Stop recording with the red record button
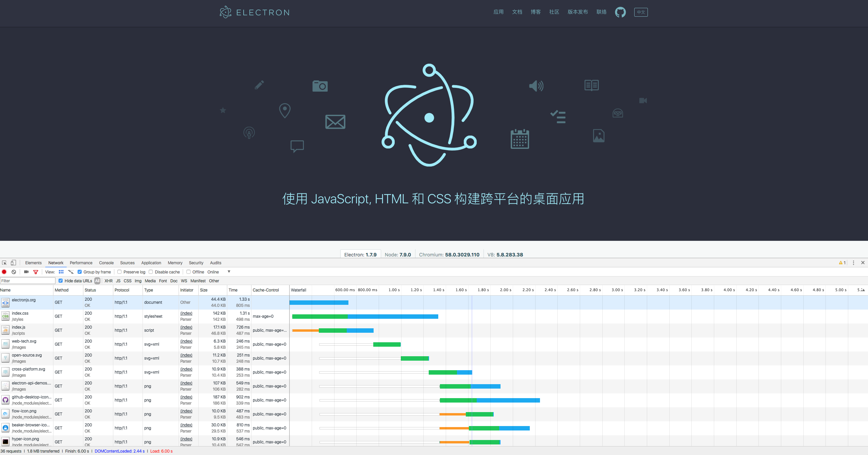The width and height of the screenshot is (868, 455). coord(4,272)
